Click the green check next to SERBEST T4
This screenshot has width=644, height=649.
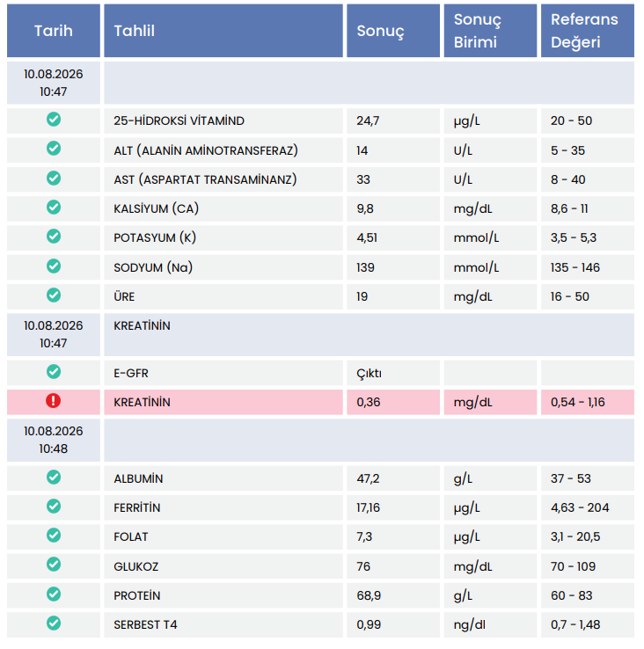(54, 623)
